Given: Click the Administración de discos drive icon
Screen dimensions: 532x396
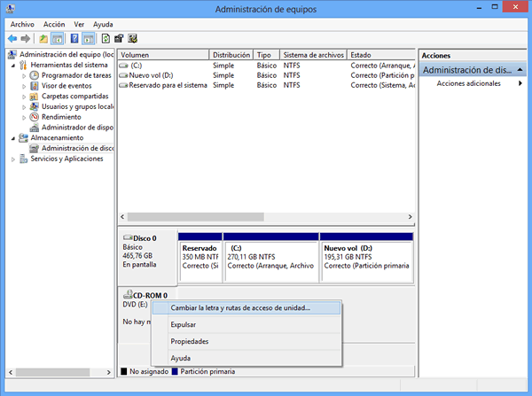Looking at the screenshot, I should coord(34,148).
